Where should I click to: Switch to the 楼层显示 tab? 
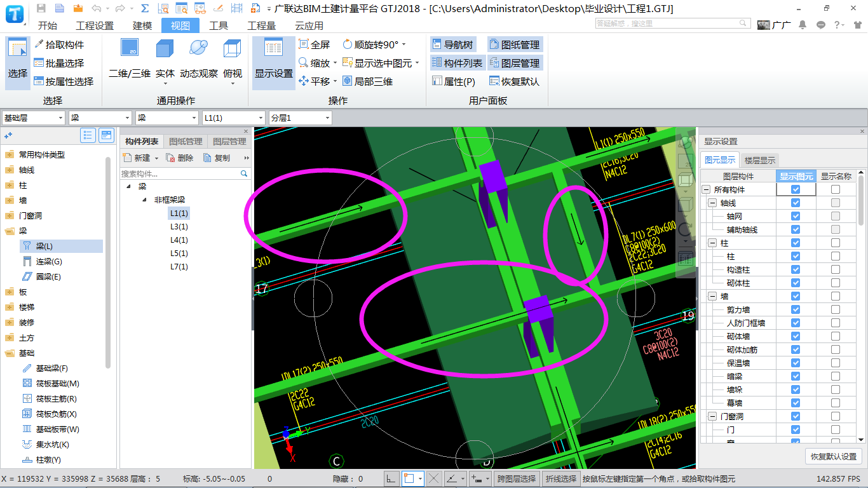click(760, 160)
